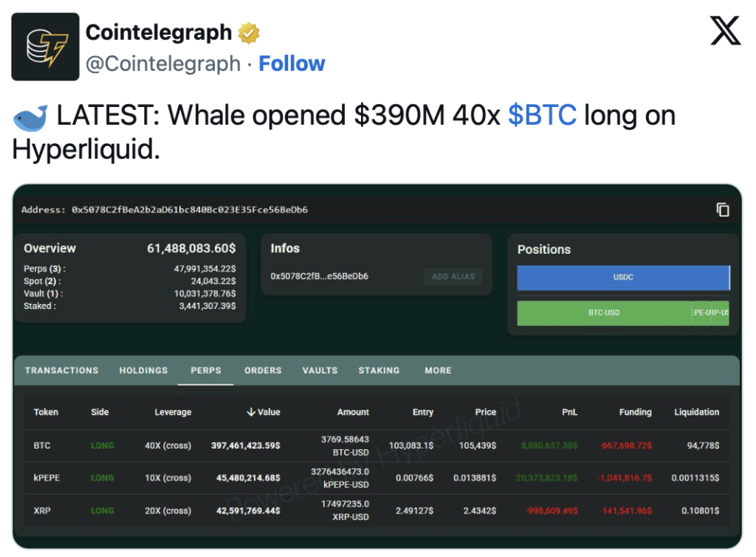Image resolution: width=756 pixels, height=557 pixels.
Task: Switch to the TRANSACTIONS tab
Action: (x=62, y=370)
